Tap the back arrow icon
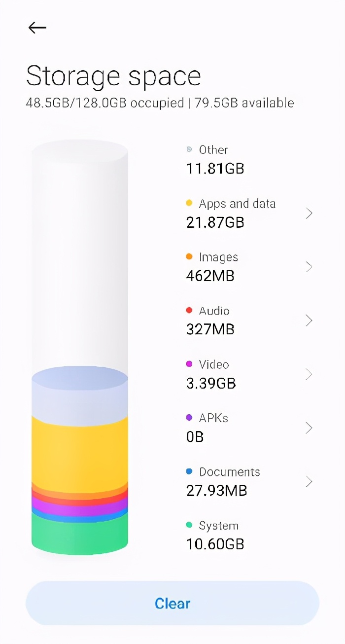Image resolution: width=345 pixels, height=644 pixels. pos(37,28)
